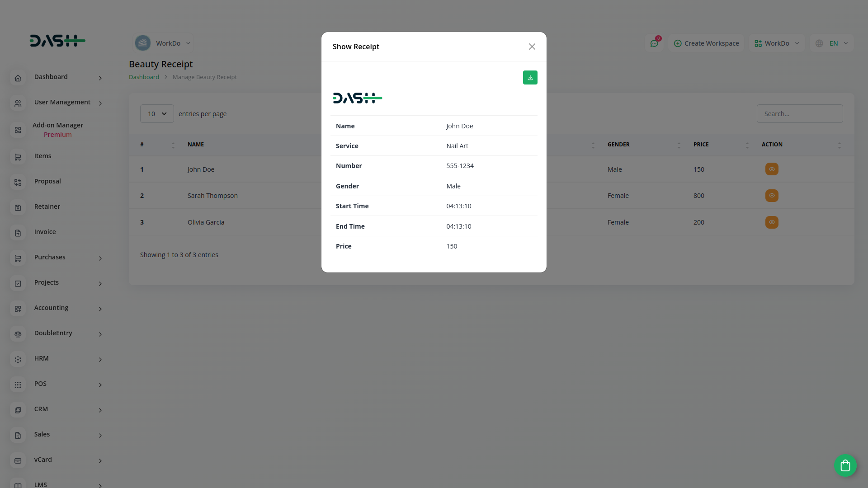Image resolution: width=868 pixels, height=488 pixels.
Task: Download the receipt with green download icon
Action: tap(530, 78)
